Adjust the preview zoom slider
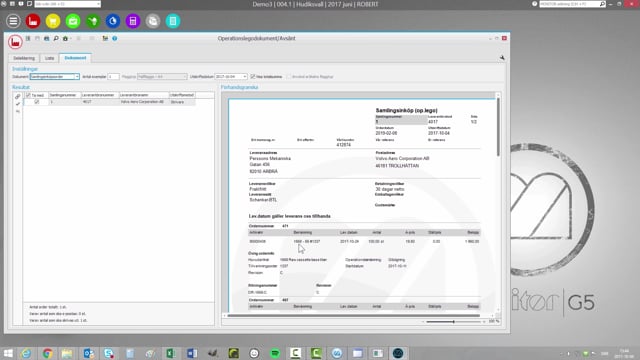 (453, 322)
